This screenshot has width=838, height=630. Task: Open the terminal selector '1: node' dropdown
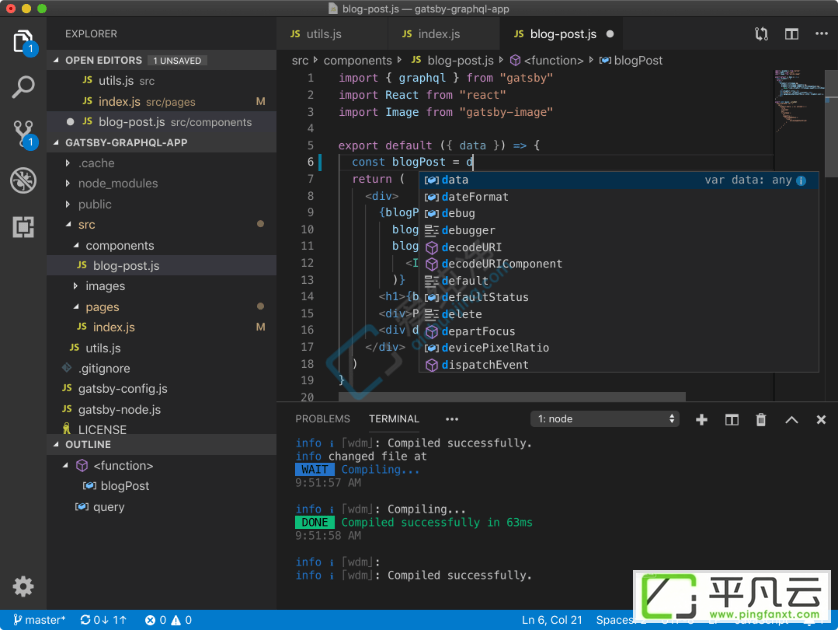pyautogui.click(x=604, y=419)
